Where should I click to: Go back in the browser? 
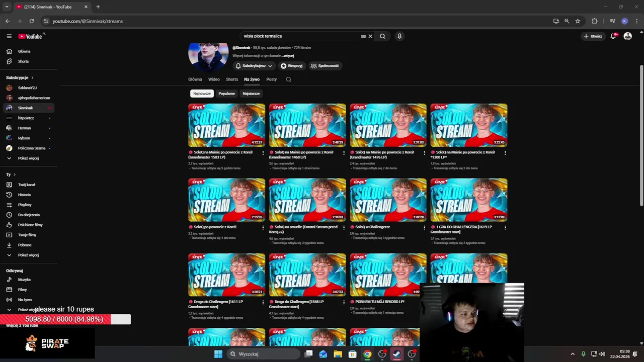[8, 21]
